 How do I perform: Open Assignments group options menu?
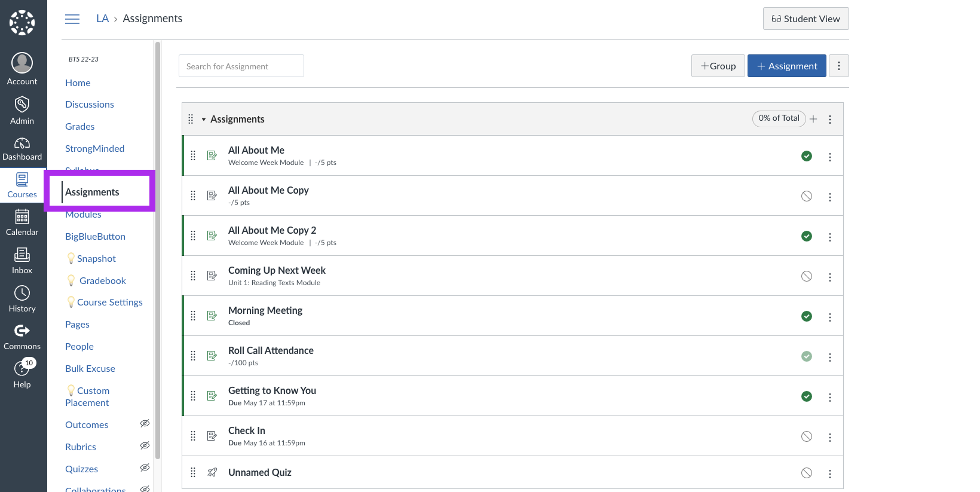pyautogui.click(x=830, y=120)
